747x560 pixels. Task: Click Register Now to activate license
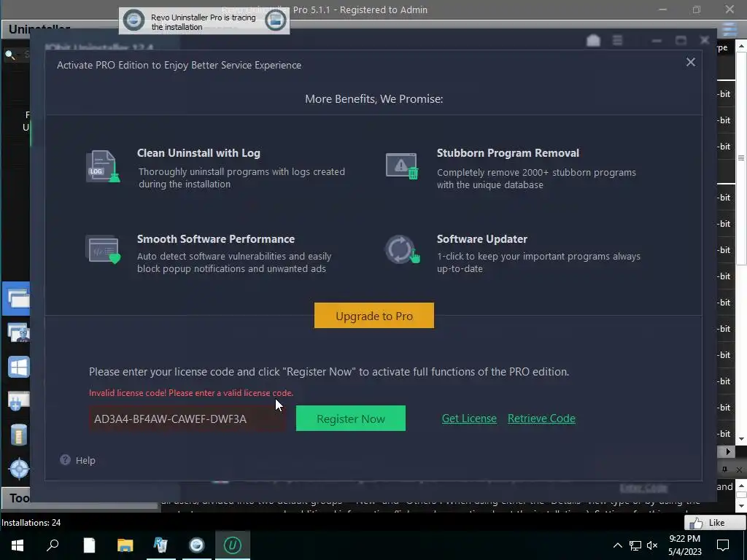tap(351, 418)
